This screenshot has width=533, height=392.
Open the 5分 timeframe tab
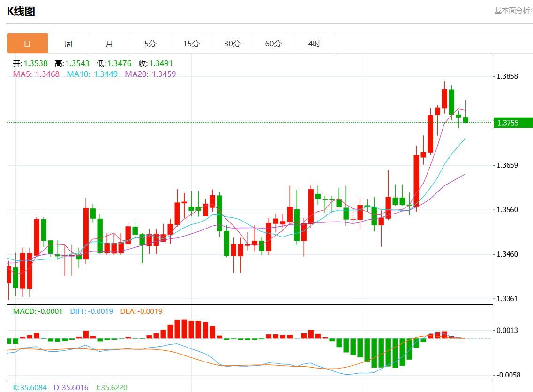pos(150,44)
